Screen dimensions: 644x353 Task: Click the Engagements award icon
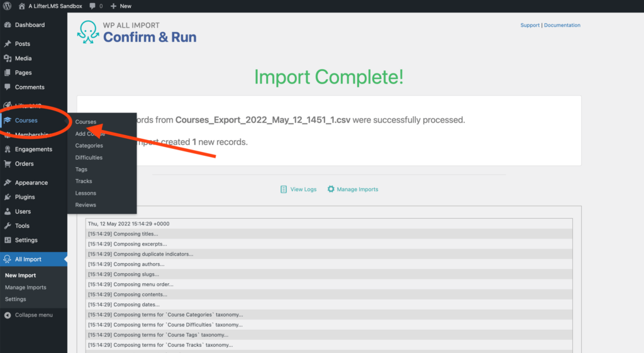(x=8, y=149)
